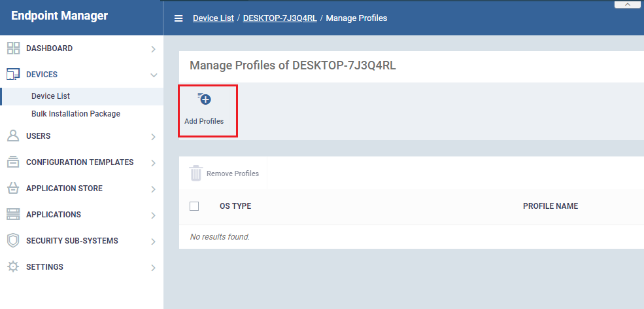Click the Configuration Templates icon
This screenshot has width=644, height=309.
(14, 162)
